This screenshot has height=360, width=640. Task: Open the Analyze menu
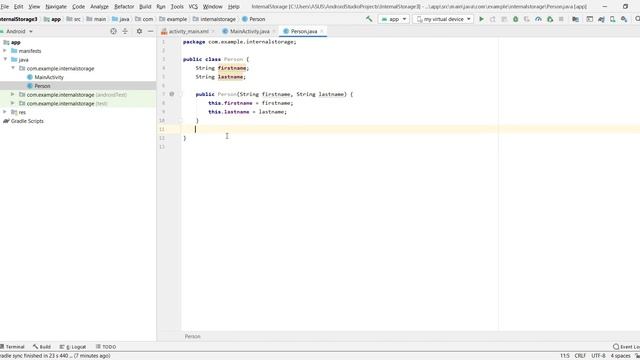click(99, 7)
